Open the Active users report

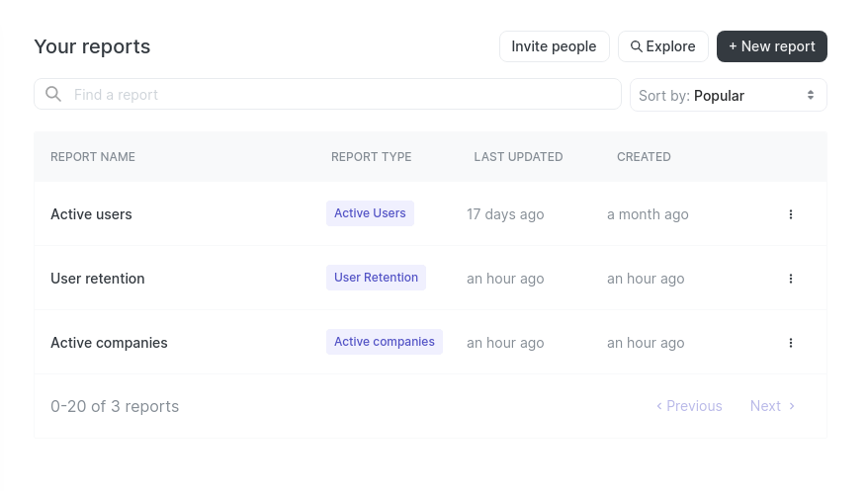tap(91, 214)
